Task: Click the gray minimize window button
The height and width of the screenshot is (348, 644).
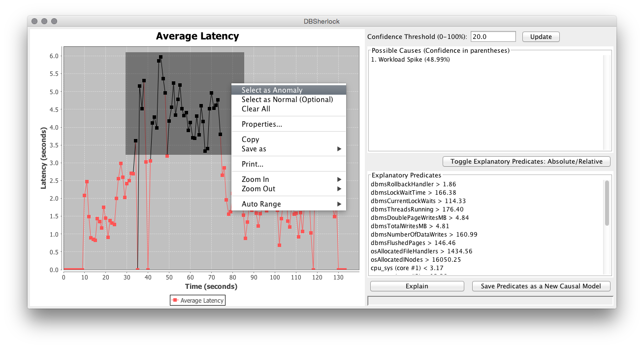Action: 44,21
